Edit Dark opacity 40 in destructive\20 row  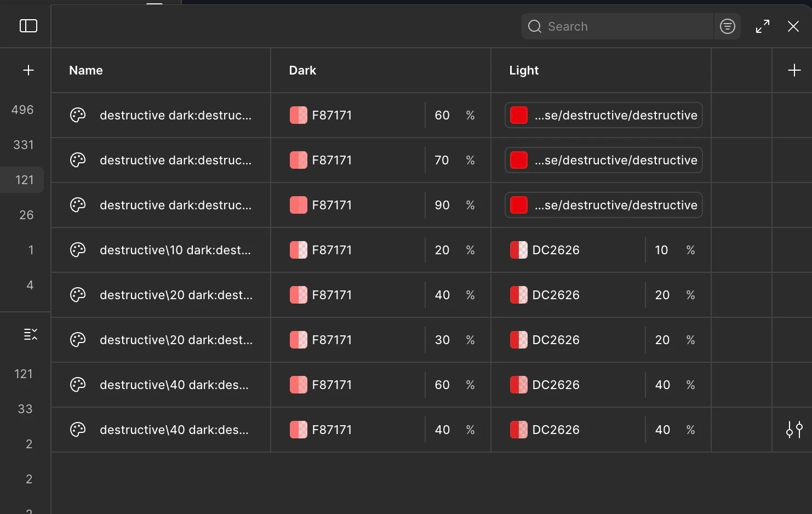[442, 295]
